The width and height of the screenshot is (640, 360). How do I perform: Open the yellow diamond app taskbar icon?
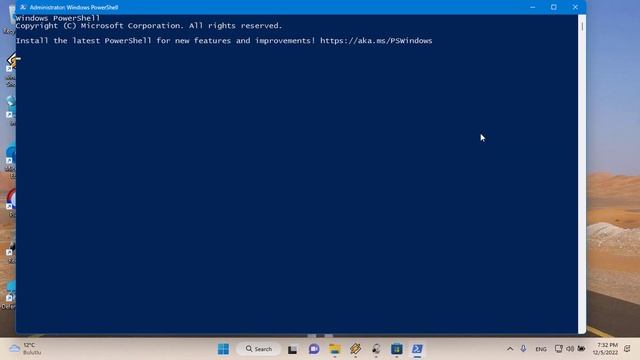point(355,349)
